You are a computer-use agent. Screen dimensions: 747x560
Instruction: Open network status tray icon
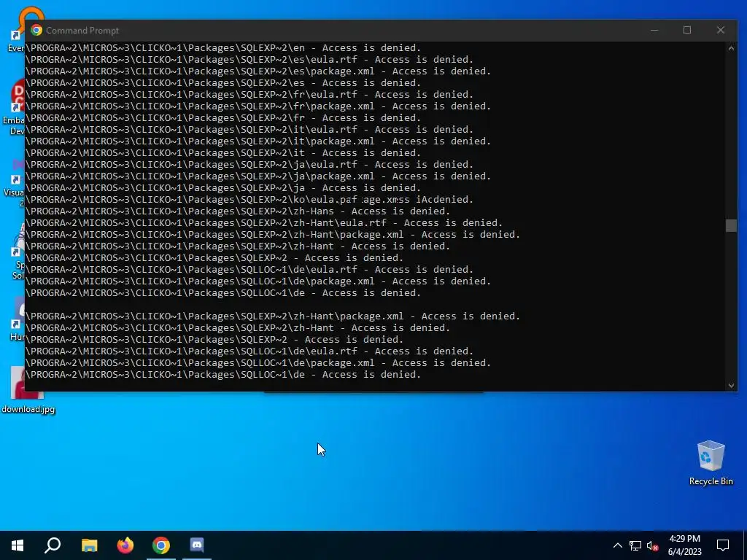click(x=635, y=545)
